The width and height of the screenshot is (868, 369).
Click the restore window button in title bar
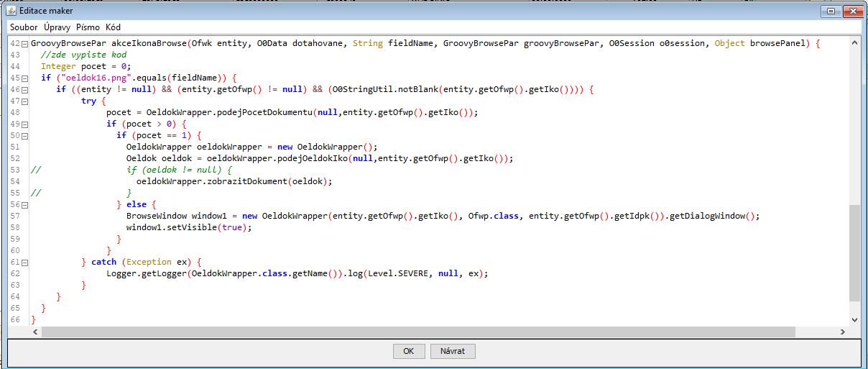(x=831, y=11)
